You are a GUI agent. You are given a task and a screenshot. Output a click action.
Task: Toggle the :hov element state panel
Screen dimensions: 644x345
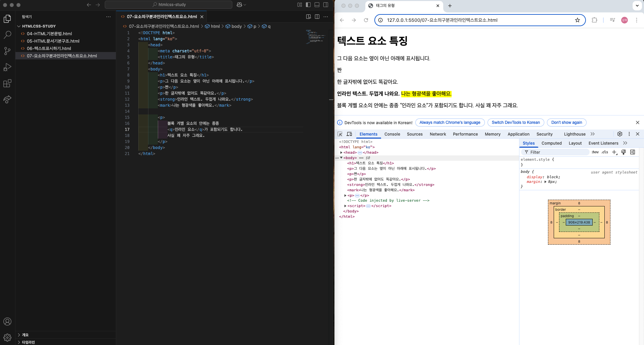point(595,152)
